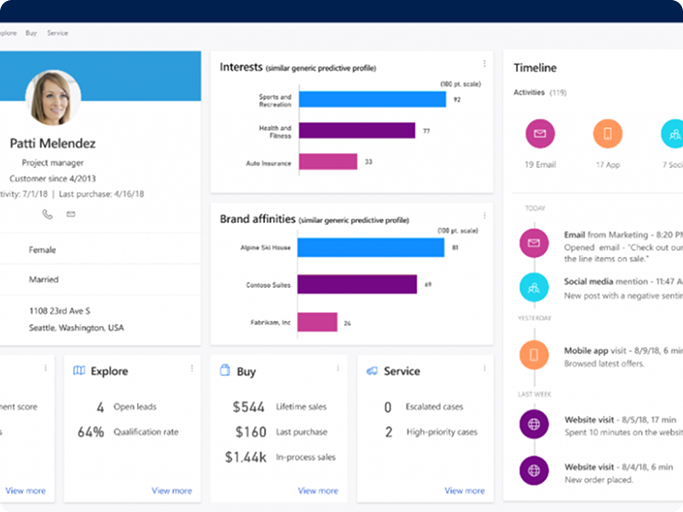Screen dimensions: 683x512
Task: Click the Alpine Ski House affinity bar
Action: [370, 247]
